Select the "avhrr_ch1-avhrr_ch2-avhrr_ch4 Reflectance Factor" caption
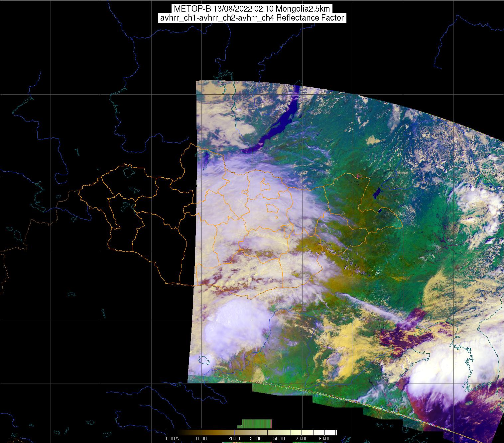The height and width of the screenshot is (443, 504). pos(252,18)
